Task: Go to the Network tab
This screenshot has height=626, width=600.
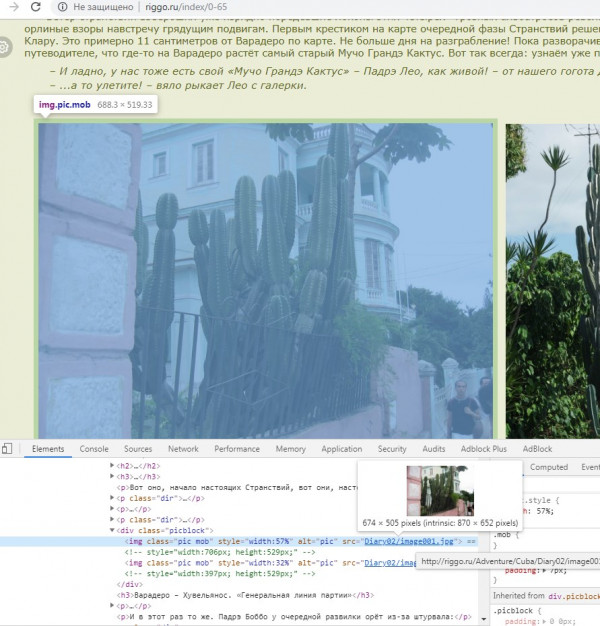Action: 183,449
